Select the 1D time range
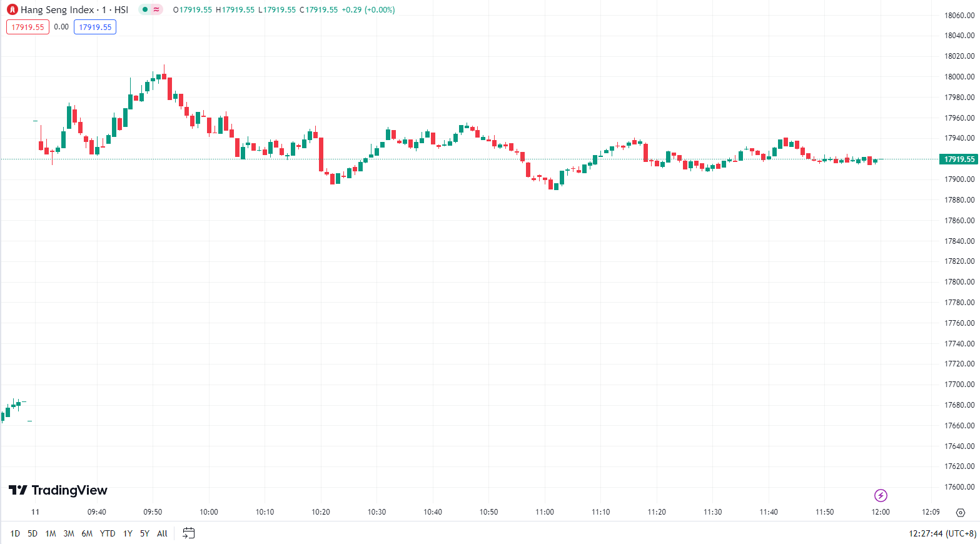The width and height of the screenshot is (980, 544). (x=15, y=533)
